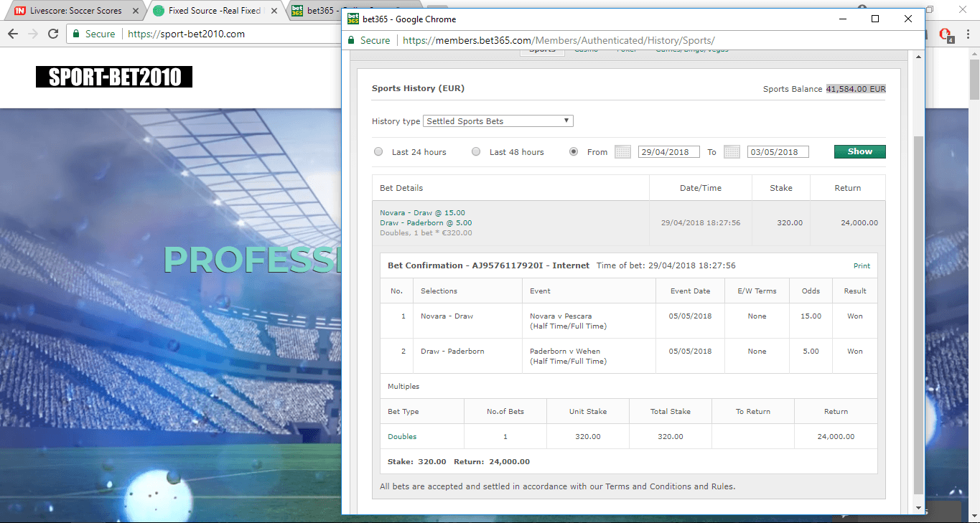980x523 pixels.
Task: Click the Total Stake column header
Action: (670, 412)
